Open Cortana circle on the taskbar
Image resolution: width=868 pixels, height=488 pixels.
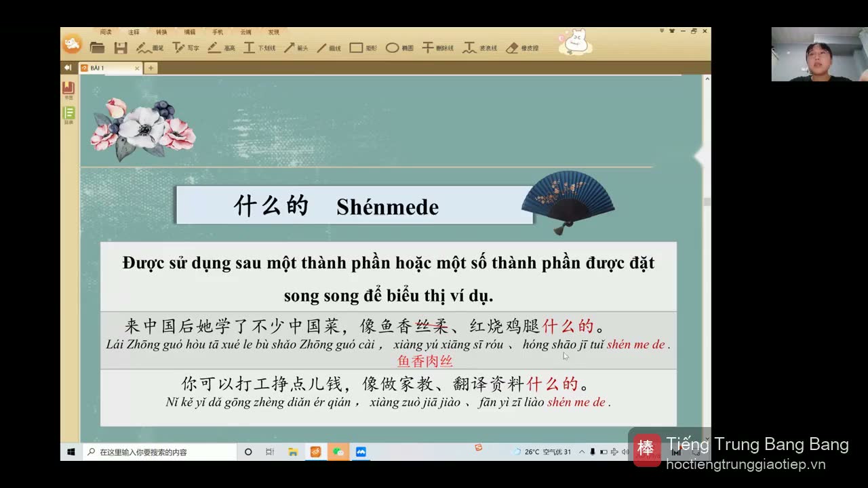[x=248, y=451]
